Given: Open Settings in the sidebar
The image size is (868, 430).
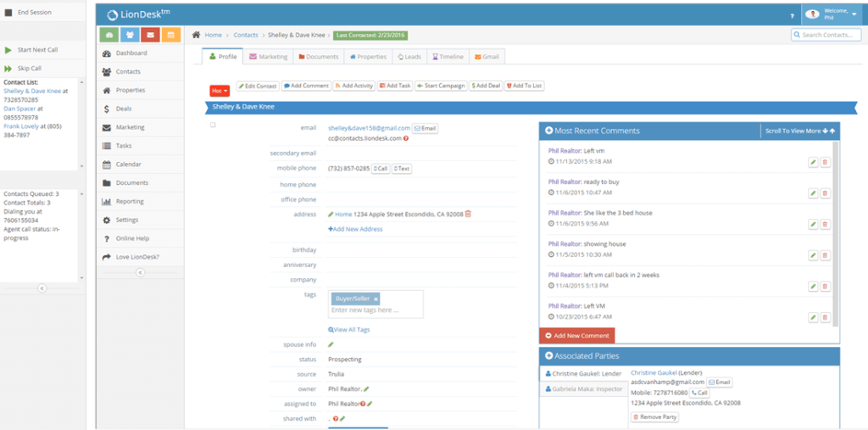Looking at the screenshot, I should click(x=140, y=220).
